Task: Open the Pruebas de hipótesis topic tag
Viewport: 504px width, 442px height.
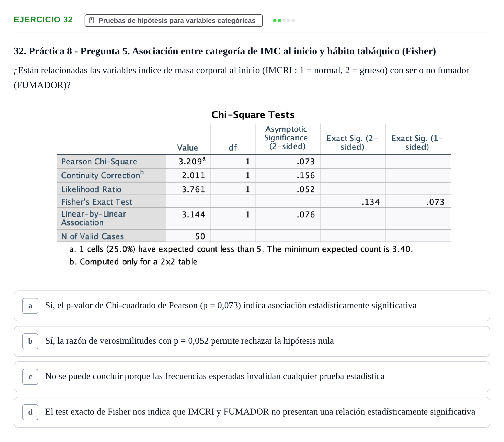Action: (x=173, y=21)
